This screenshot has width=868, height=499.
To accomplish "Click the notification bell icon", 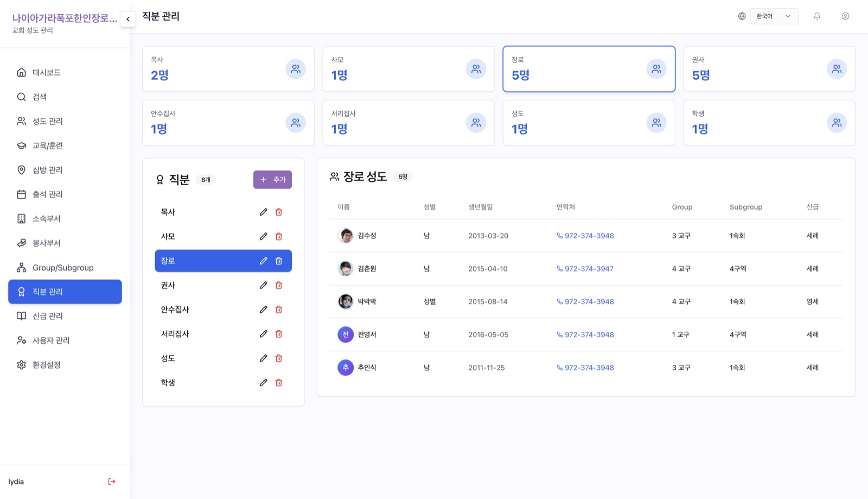I will pos(817,16).
